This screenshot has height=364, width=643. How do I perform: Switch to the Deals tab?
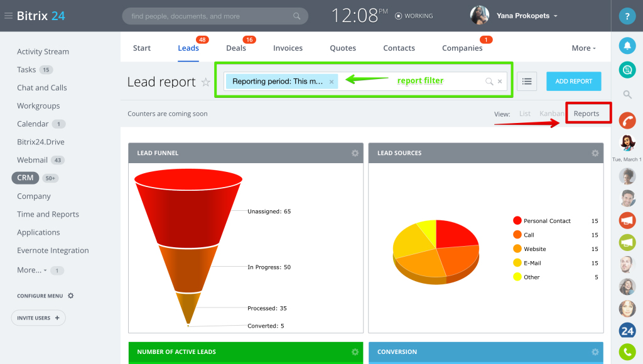236,48
